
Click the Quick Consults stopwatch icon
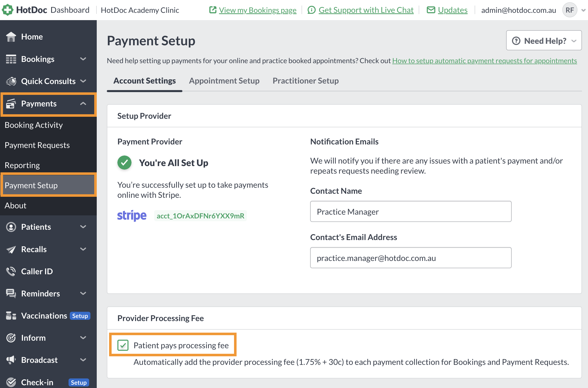pyautogui.click(x=11, y=81)
